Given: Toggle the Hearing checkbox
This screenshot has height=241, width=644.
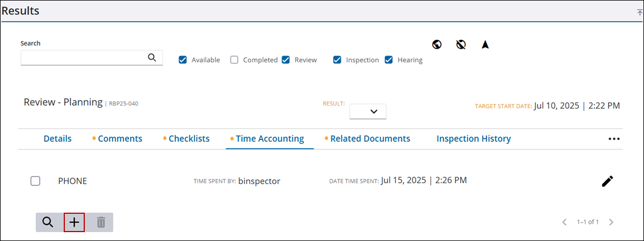Looking at the screenshot, I should click(x=389, y=60).
